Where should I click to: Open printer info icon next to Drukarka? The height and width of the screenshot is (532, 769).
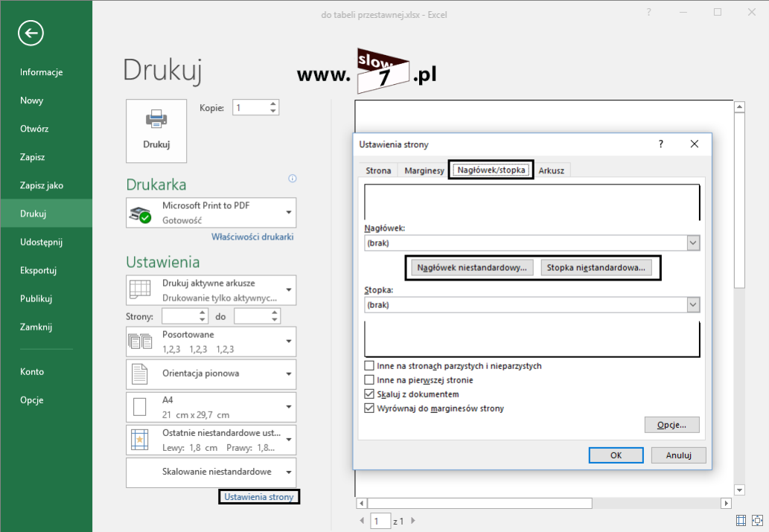point(293,179)
